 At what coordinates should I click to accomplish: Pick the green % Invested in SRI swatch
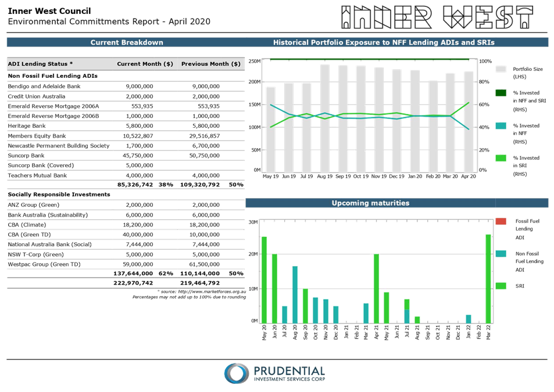(x=501, y=158)
